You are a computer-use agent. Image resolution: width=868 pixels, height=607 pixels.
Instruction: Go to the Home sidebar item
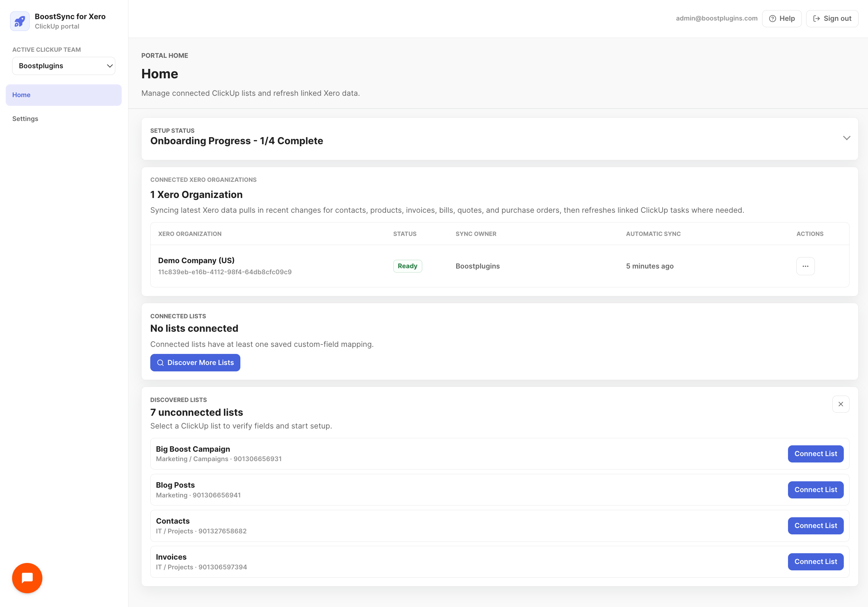pos(64,95)
